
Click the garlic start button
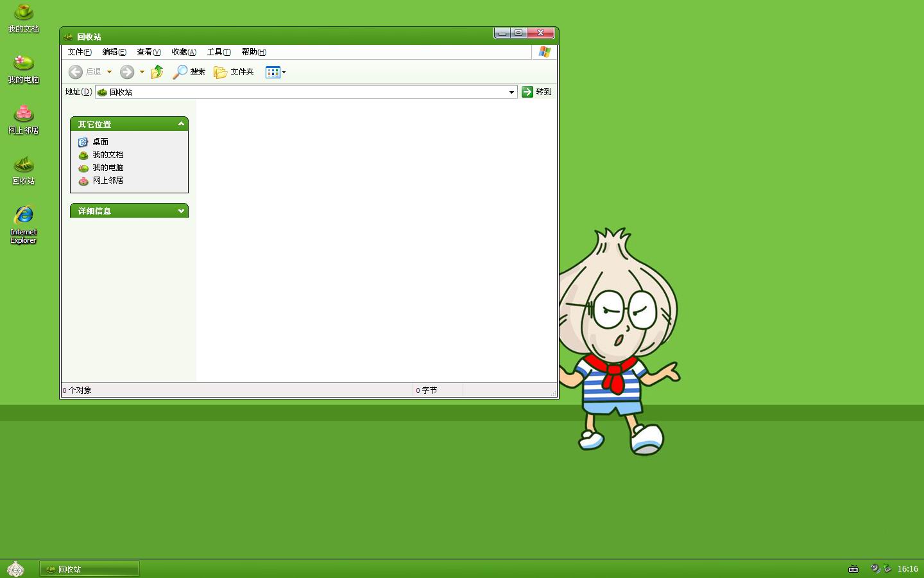coord(15,569)
